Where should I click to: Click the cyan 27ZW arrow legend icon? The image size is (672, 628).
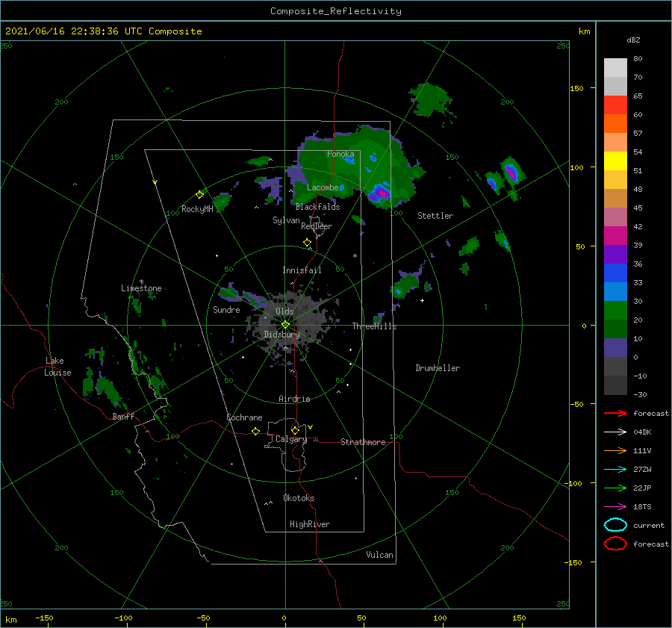coord(615,470)
